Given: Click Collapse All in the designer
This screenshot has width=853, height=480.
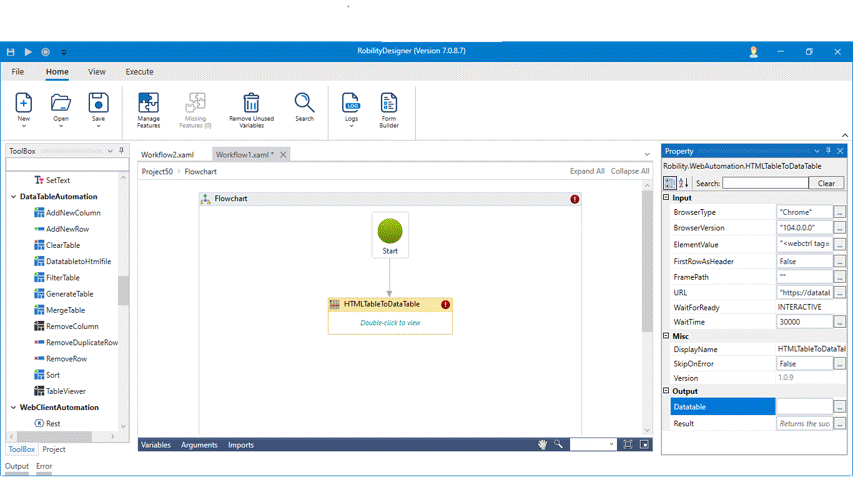Looking at the screenshot, I should 630,171.
